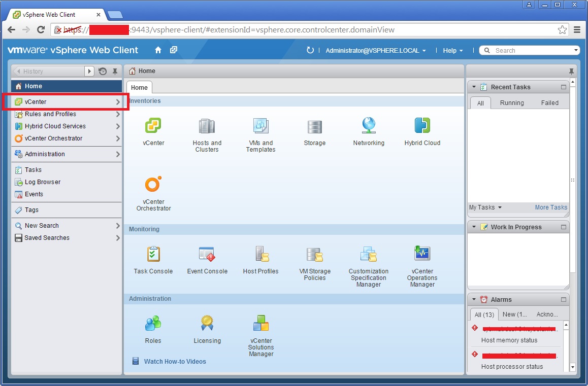This screenshot has width=588, height=386.
Task: Collapse the Recent Tasks panel
Action: point(474,87)
